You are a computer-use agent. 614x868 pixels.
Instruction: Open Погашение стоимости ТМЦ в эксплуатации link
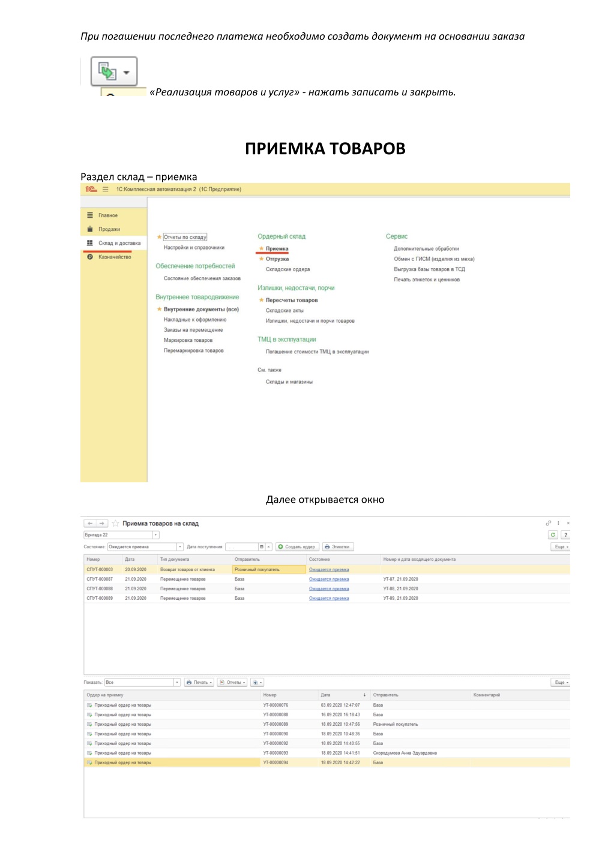coord(318,352)
